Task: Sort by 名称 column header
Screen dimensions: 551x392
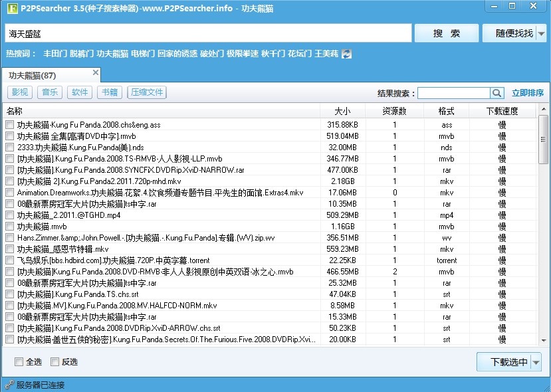Action: point(162,111)
